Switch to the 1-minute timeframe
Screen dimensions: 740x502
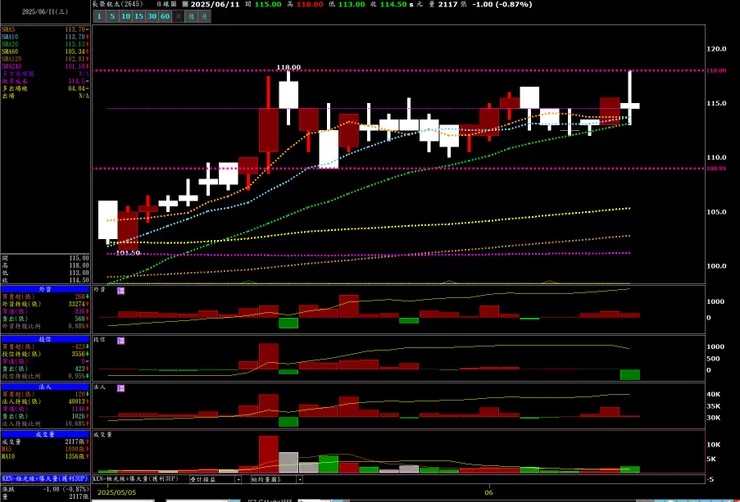tap(99, 17)
